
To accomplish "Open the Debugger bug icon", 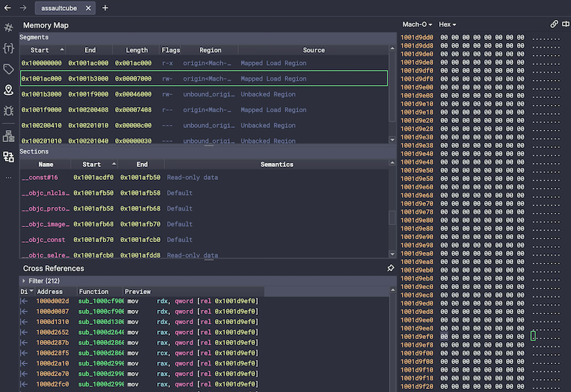I will pos(9,111).
